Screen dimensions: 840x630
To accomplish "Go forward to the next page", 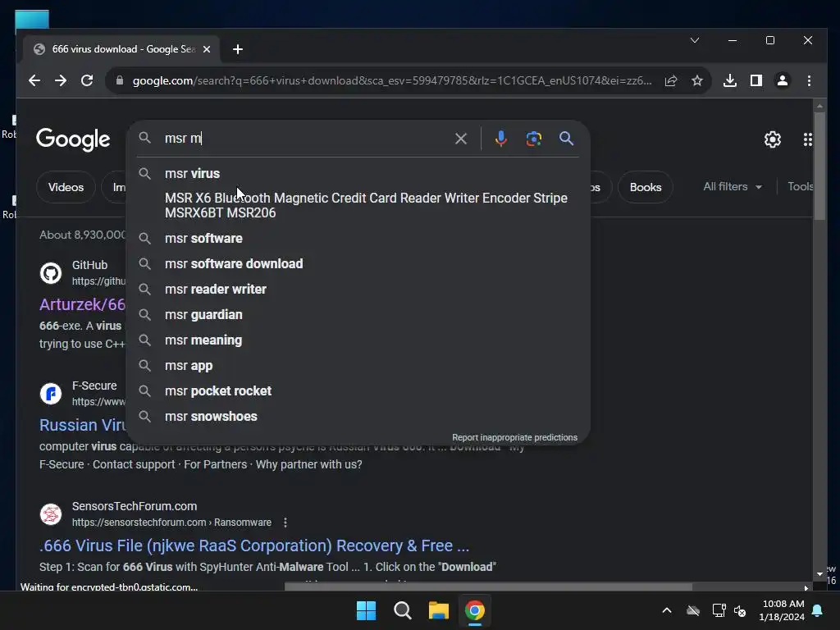I will pos(61,81).
